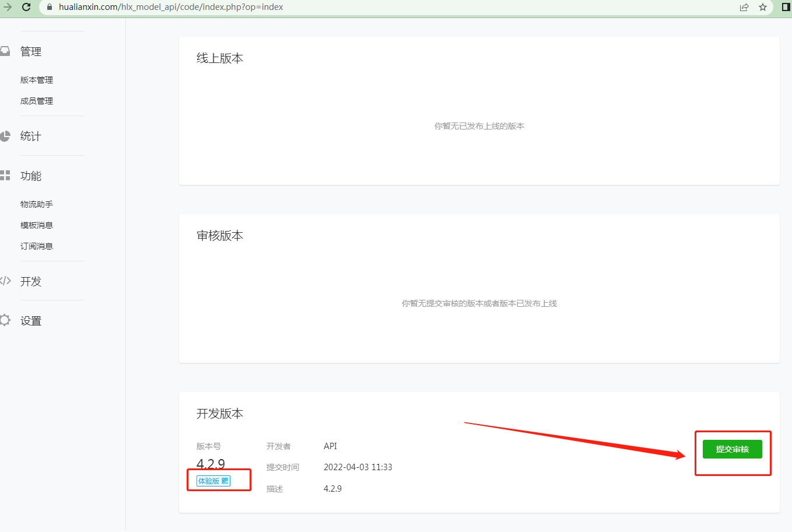
Task: Click the browser reload icon
Action: (x=26, y=7)
